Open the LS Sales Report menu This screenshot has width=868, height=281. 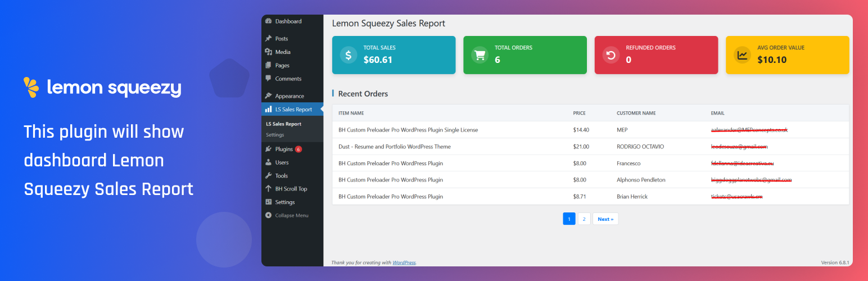(293, 110)
